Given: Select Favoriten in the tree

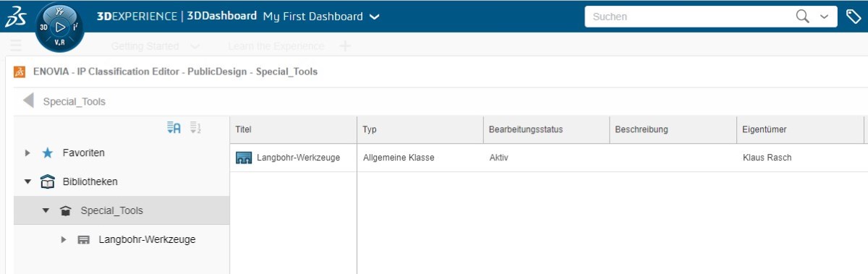Looking at the screenshot, I should tap(84, 153).
